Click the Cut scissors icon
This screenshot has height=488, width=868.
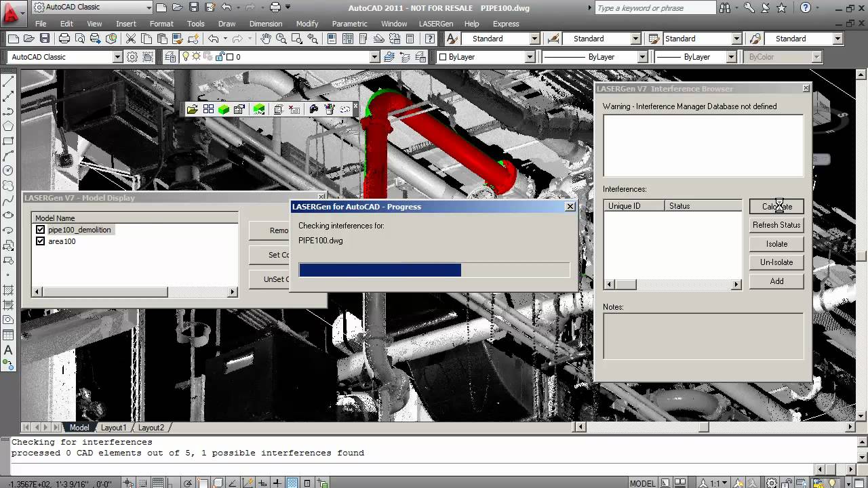tap(130, 39)
